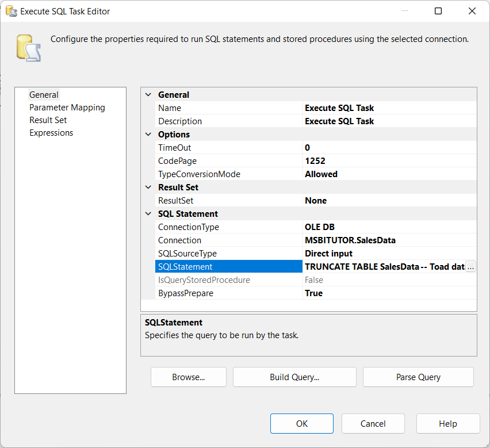The image size is (490, 448).
Task: Collapse the Result Set property group
Action: pyautogui.click(x=148, y=187)
